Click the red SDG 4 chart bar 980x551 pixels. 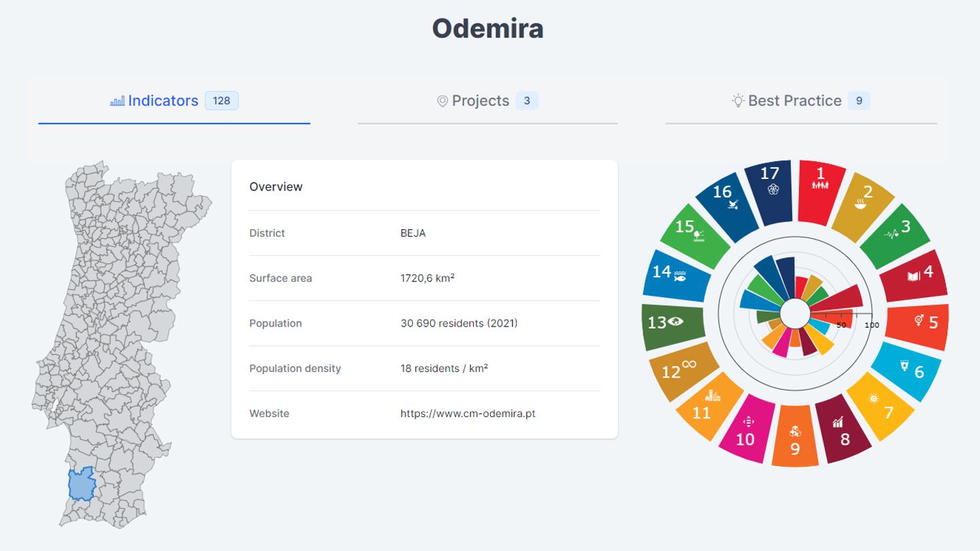838,298
